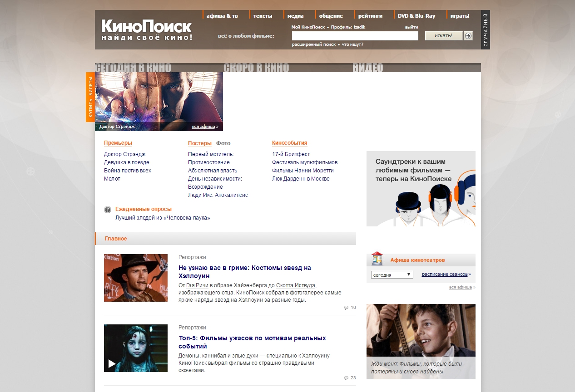Open the 17-й Бритфест event link
Screen dimensions: 575x392
click(x=291, y=154)
